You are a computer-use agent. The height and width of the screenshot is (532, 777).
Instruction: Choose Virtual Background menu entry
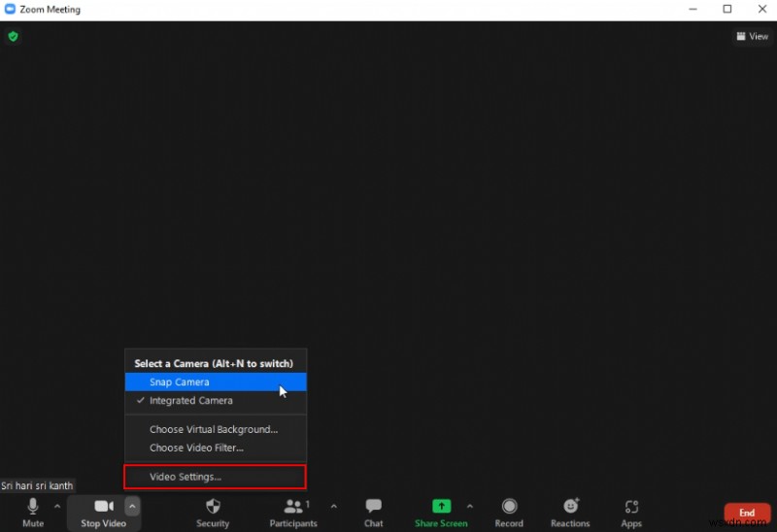(216, 429)
